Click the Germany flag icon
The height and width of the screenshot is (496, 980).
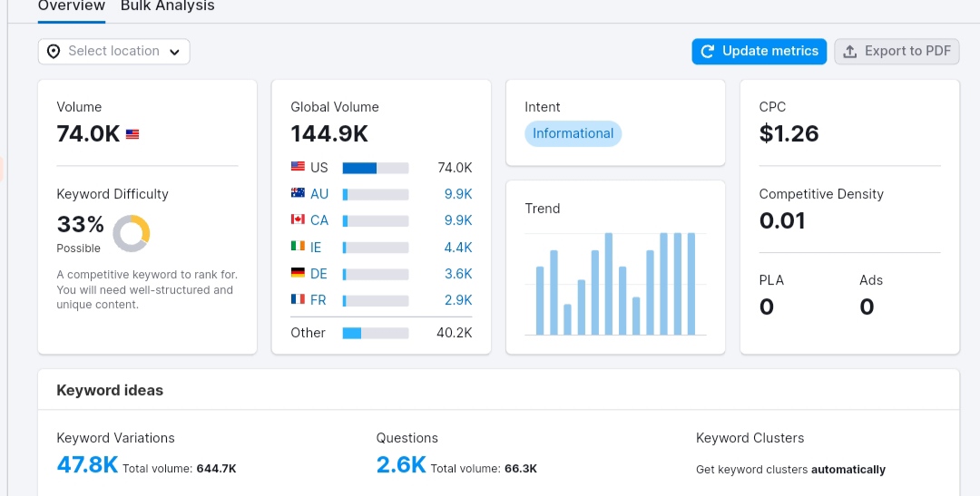pyautogui.click(x=299, y=272)
